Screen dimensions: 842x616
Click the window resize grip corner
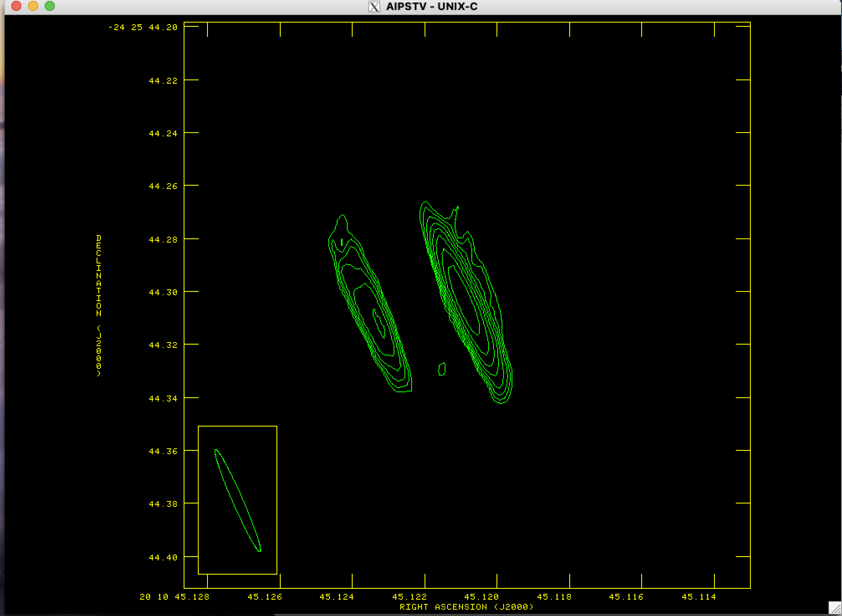[835, 608]
